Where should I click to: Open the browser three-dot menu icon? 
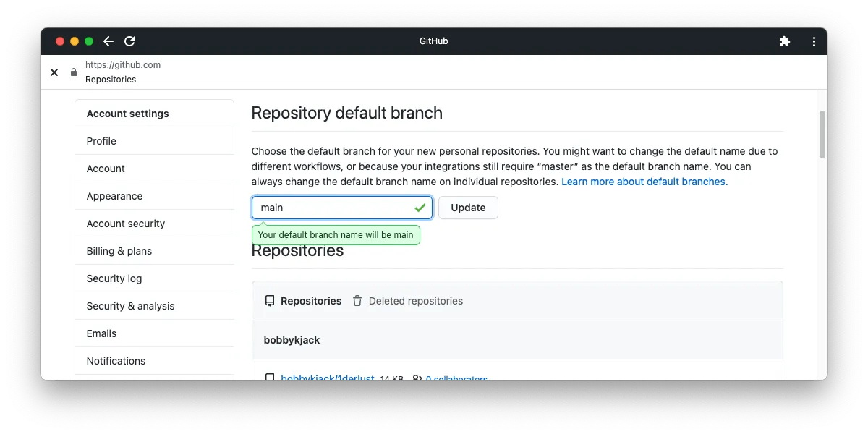[814, 41]
